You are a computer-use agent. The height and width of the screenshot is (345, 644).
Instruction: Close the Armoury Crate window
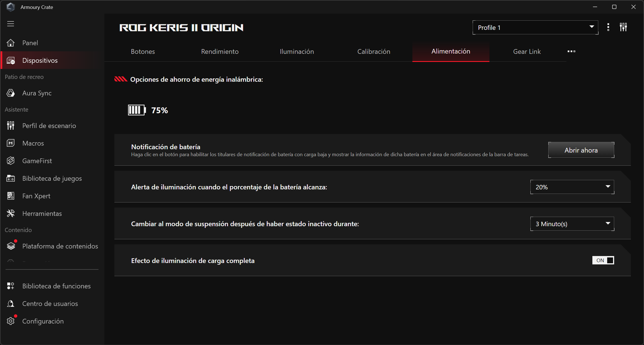point(633,7)
